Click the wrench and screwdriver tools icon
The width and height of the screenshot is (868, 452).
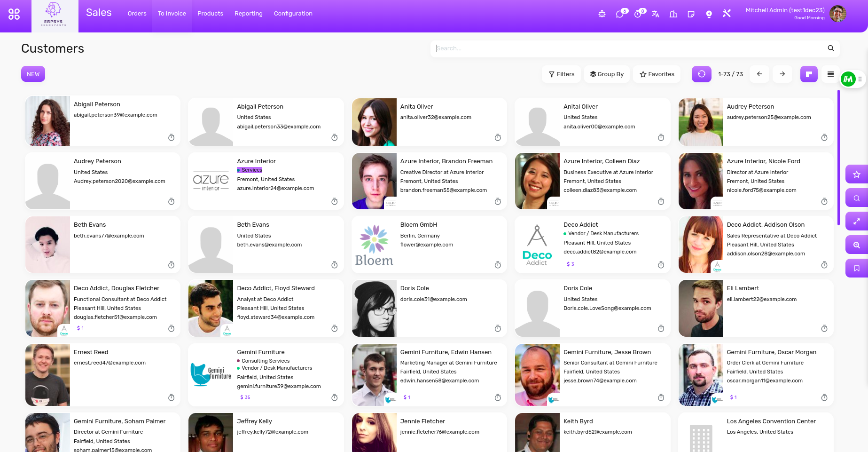pyautogui.click(x=727, y=14)
